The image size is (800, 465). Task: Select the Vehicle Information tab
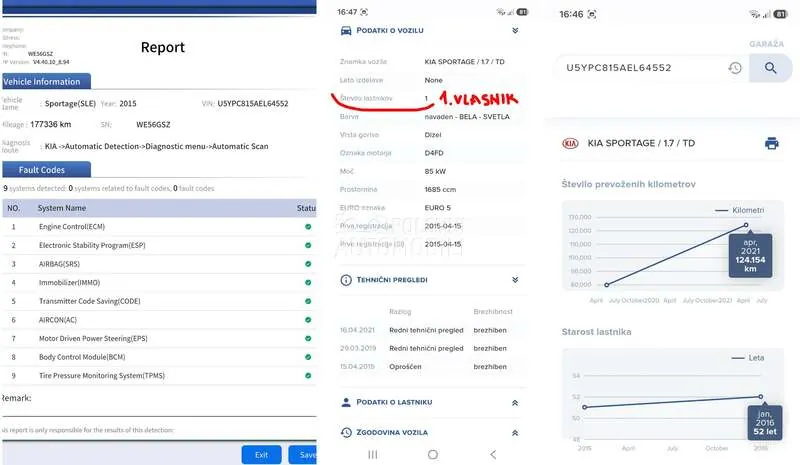coord(46,81)
